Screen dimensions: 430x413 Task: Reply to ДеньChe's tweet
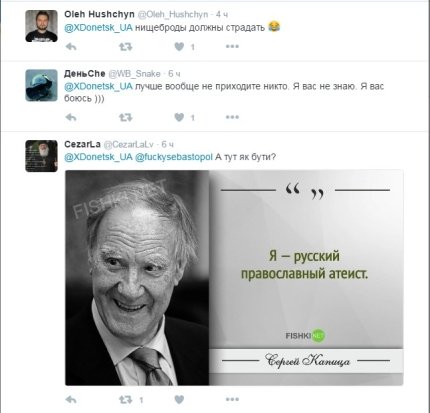(x=71, y=117)
